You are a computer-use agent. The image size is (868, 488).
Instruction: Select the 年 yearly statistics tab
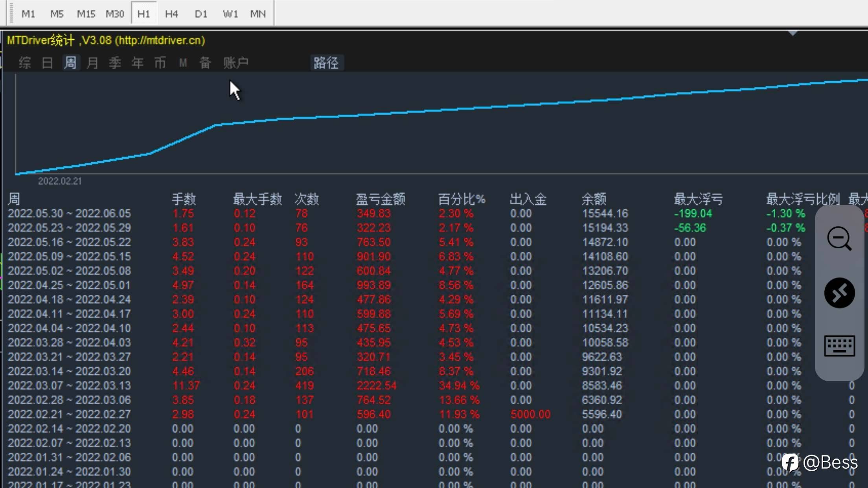(x=138, y=63)
